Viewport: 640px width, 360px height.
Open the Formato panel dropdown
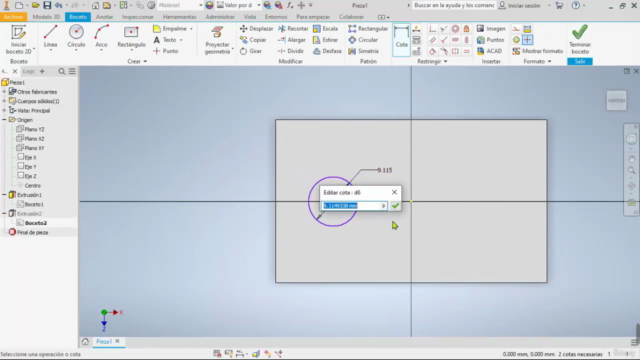tap(537, 62)
